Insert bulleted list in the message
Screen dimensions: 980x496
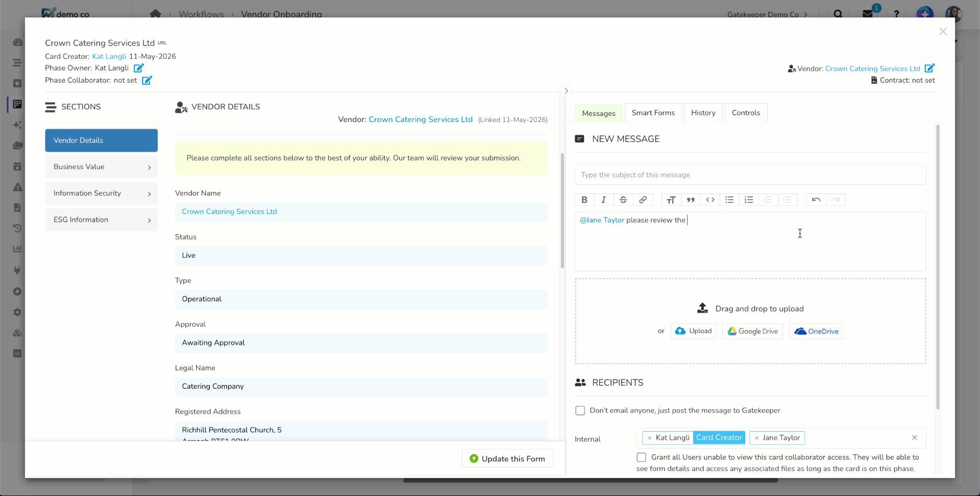point(729,200)
